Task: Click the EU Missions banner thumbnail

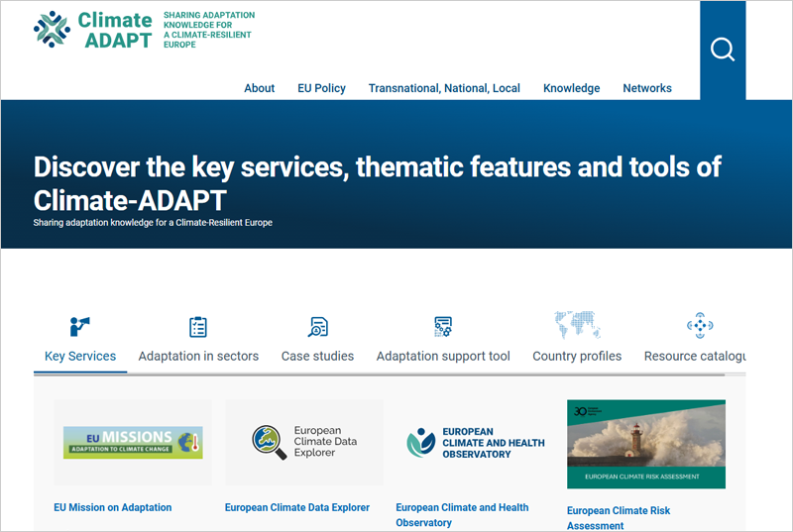Action: tap(133, 443)
